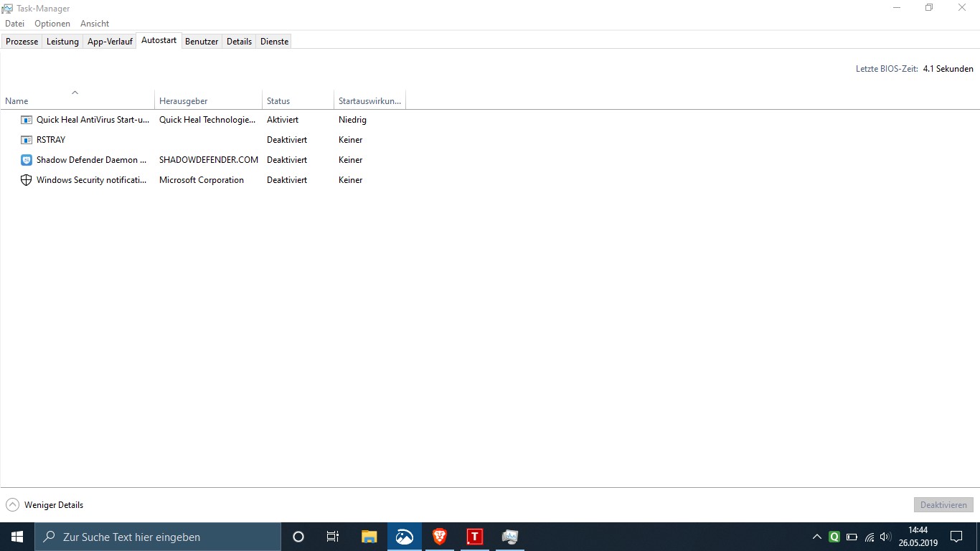Click the Deaktiviert status of Windows Security
980x551 pixels.
pos(287,180)
